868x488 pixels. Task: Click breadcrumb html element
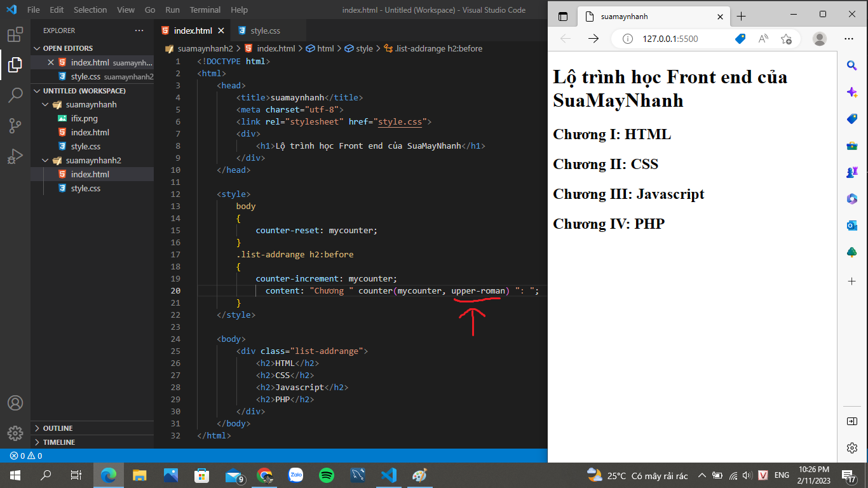[325, 48]
